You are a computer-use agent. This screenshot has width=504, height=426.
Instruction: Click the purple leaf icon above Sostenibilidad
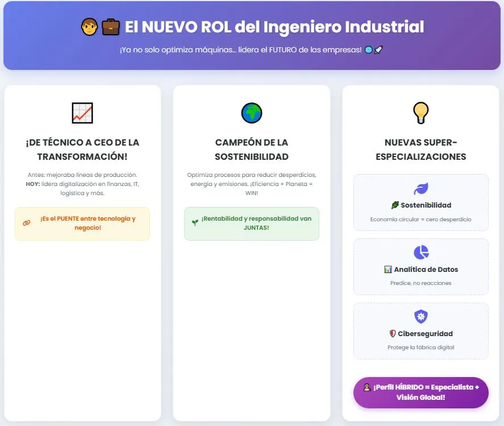click(420, 189)
